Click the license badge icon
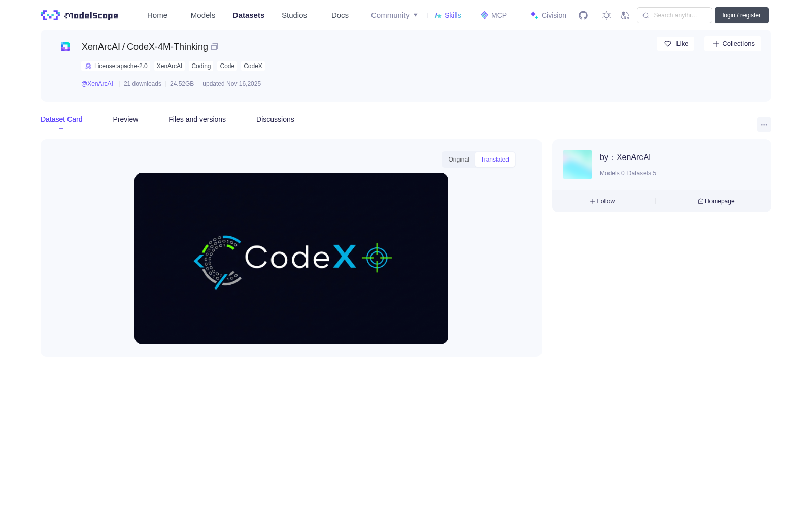This screenshot has height=508, width=812. 88,66
